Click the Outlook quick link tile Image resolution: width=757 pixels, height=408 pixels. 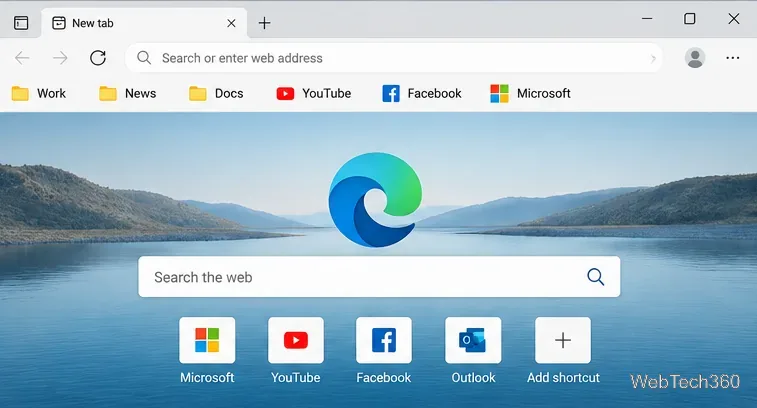[473, 351]
